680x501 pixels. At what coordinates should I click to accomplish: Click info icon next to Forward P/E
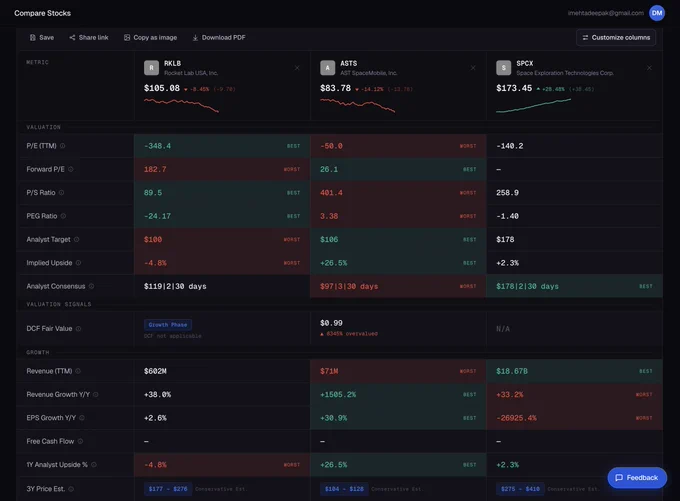point(71,169)
